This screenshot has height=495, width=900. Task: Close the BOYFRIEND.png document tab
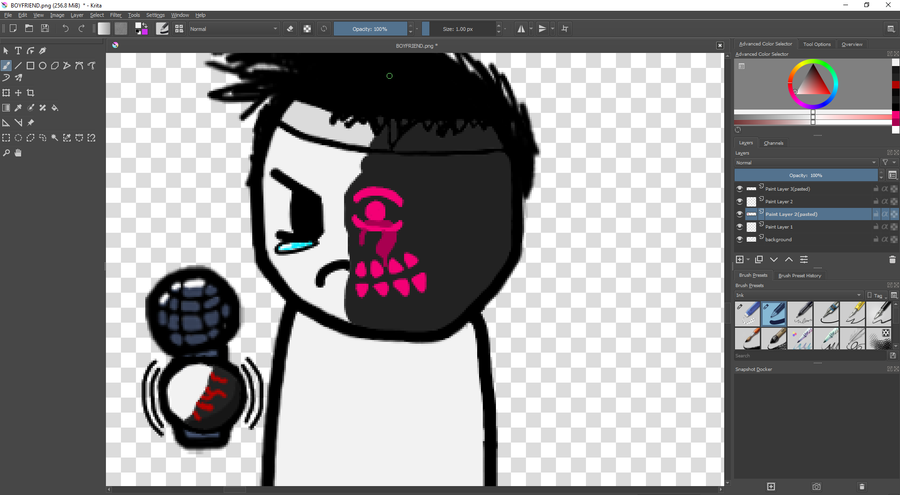[720, 45]
